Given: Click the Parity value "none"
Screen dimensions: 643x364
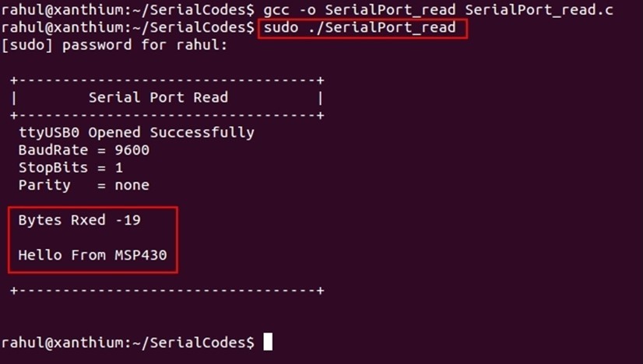Looking at the screenshot, I should (132, 185).
